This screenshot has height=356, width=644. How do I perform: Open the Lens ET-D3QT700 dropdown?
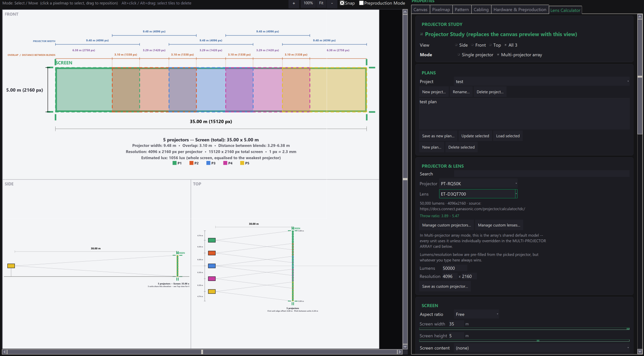[x=478, y=194]
